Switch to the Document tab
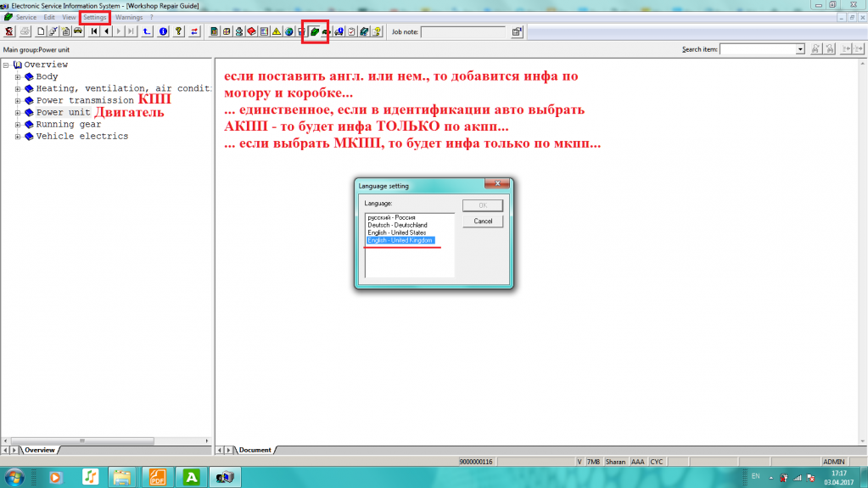The width and height of the screenshot is (868, 488). [255, 450]
